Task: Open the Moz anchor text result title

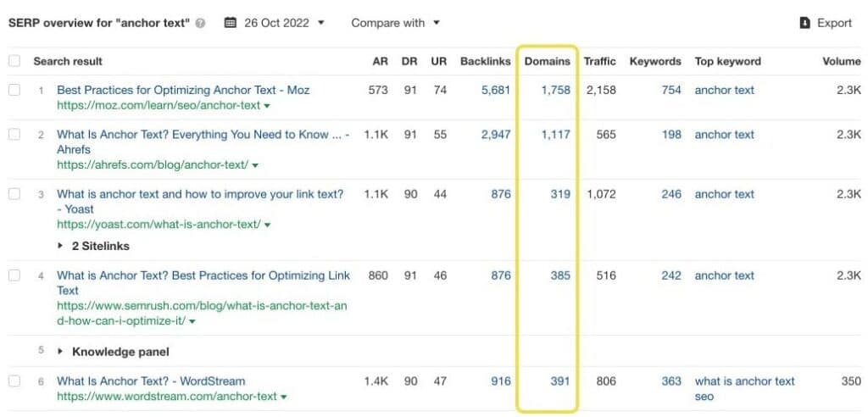Action: (183, 90)
